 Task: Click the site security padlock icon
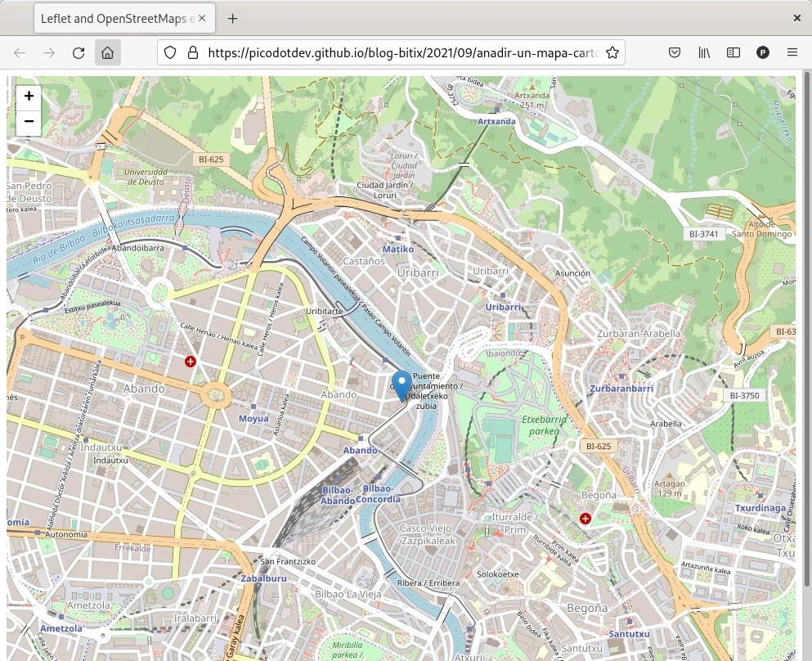tap(193, 52)
